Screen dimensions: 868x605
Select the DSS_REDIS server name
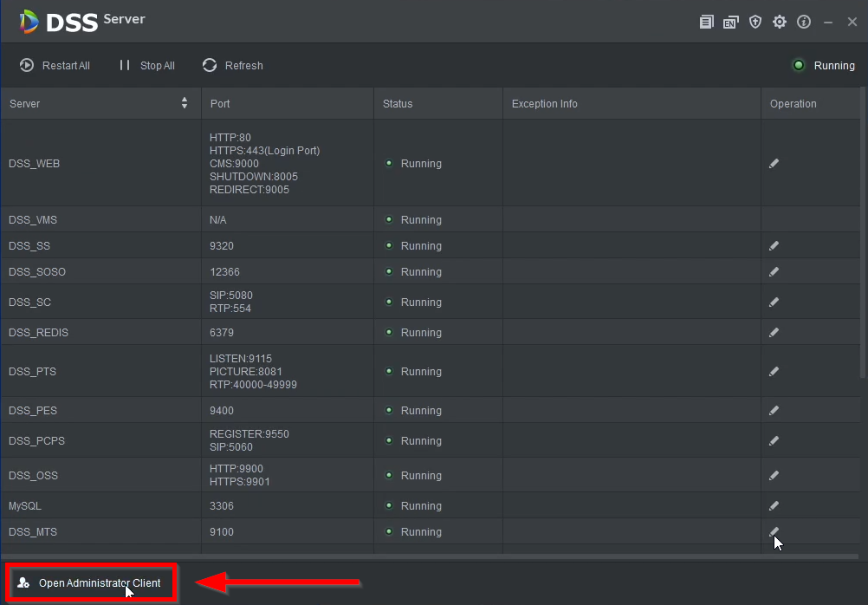(38, 333)
